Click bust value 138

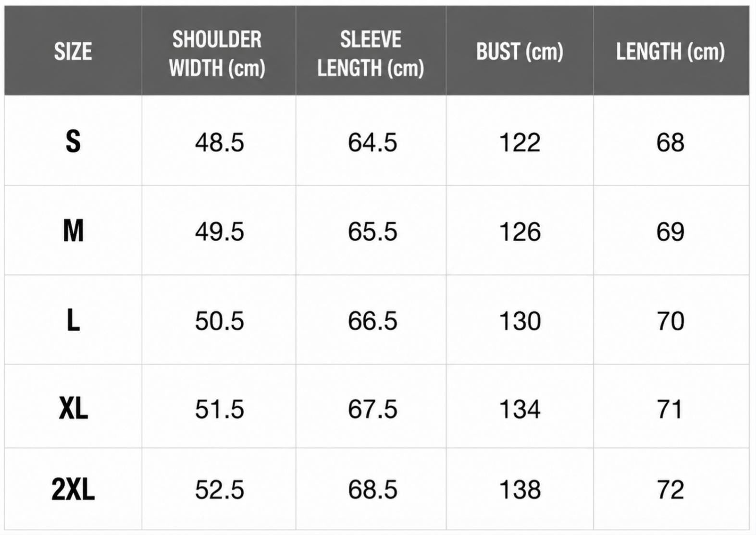pyautogui.click(x=520, y=490)
